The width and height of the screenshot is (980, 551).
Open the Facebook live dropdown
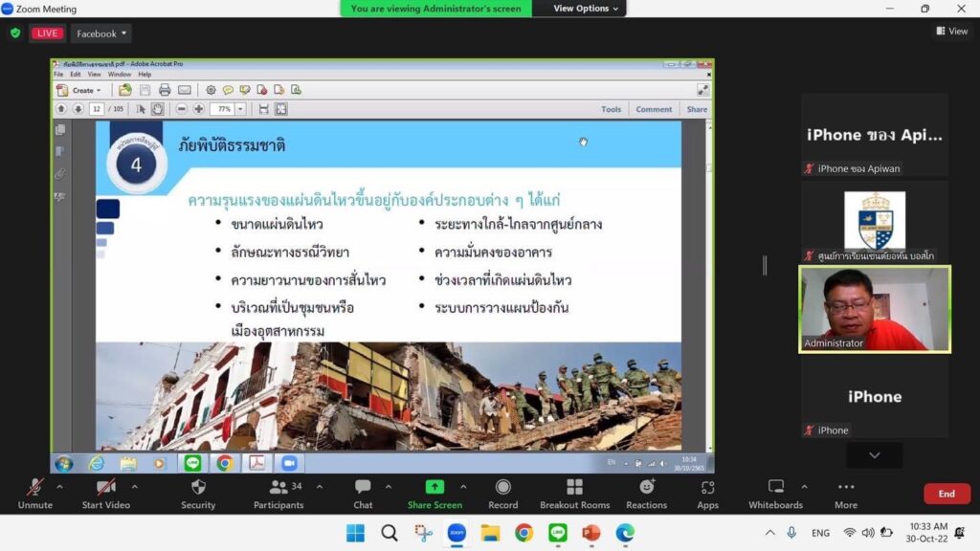[x=102, y=33]
